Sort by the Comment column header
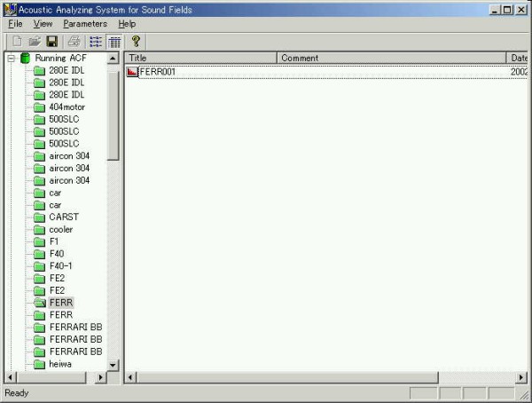The image size is (532, 403). pos(392,58)
